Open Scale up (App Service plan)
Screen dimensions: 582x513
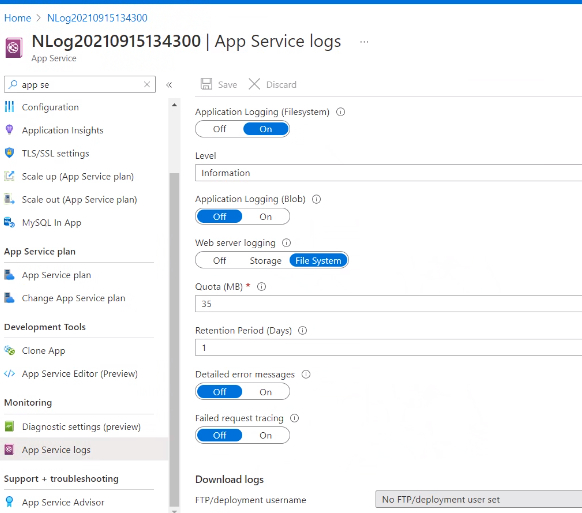79,176
